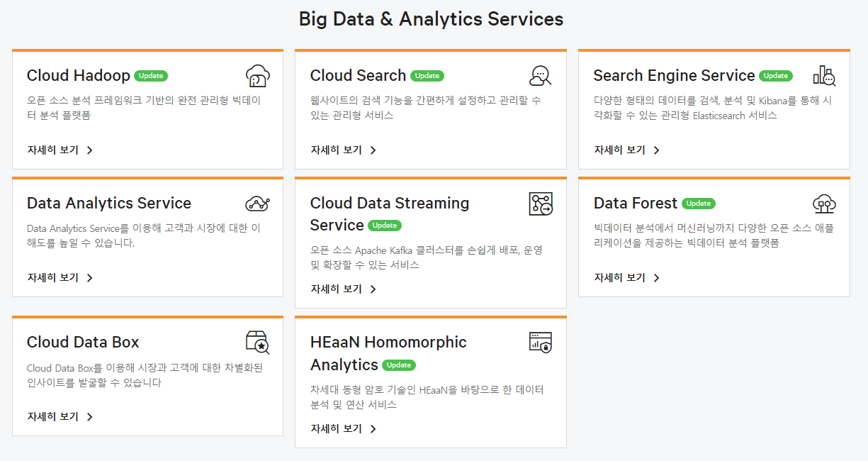Screen dimensions: 868x461
Task: Click the Update badge next to Cloud Search
Action: tap(427, 76)
